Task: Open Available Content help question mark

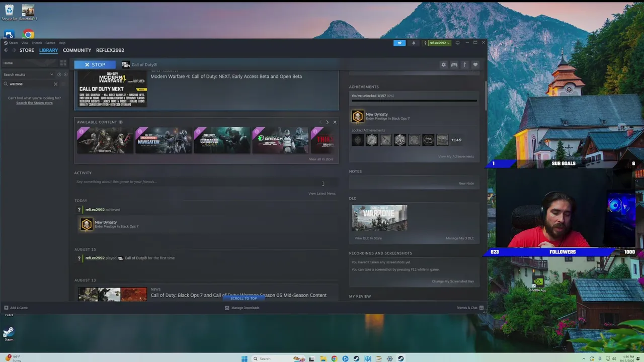Action: click(120, 122)
